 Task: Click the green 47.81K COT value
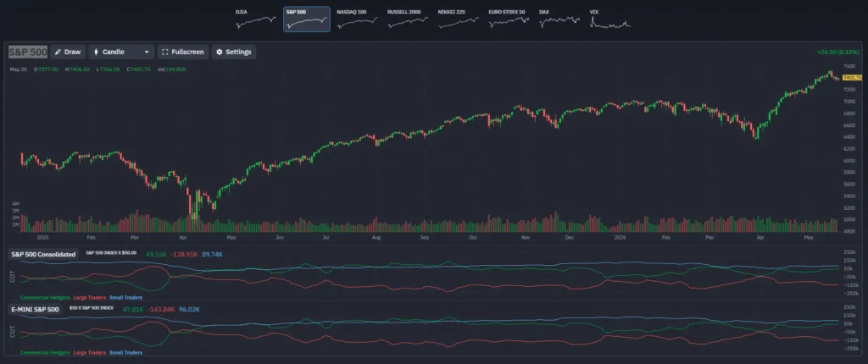pos(133,310)
